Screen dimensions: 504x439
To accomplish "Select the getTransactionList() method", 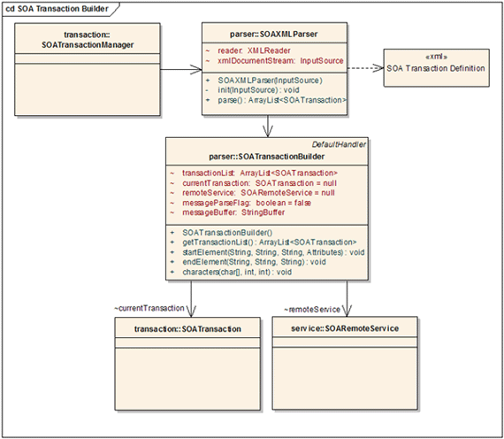I will click(x=270, y=242).
